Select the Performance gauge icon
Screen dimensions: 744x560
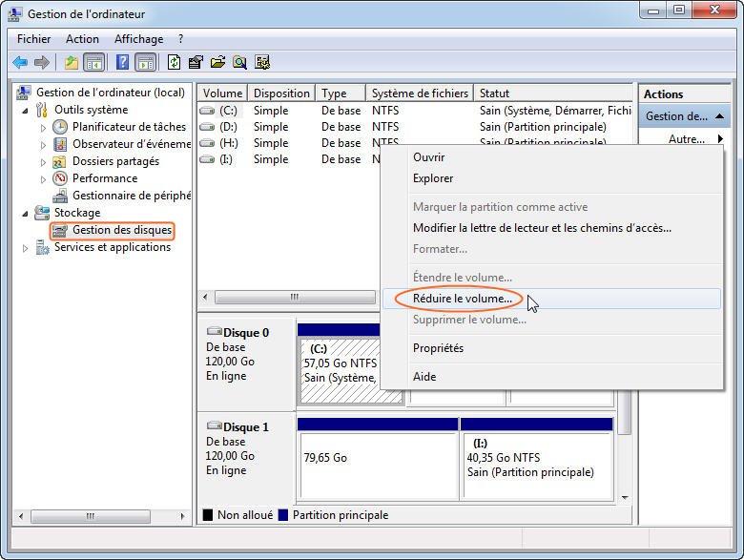coord(60,178)
